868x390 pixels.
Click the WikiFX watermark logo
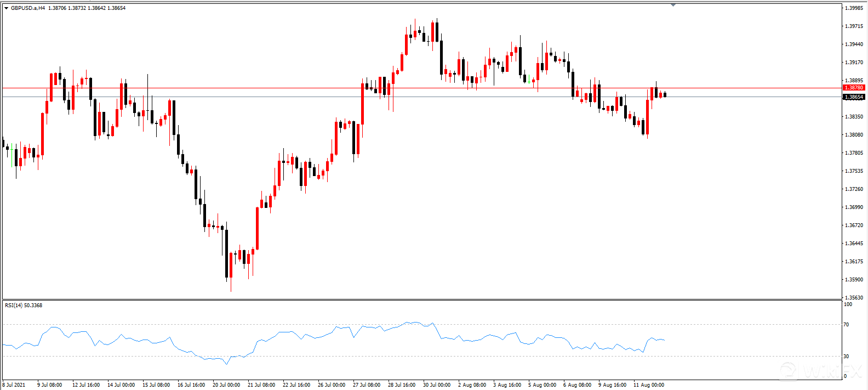click(820, 371)
